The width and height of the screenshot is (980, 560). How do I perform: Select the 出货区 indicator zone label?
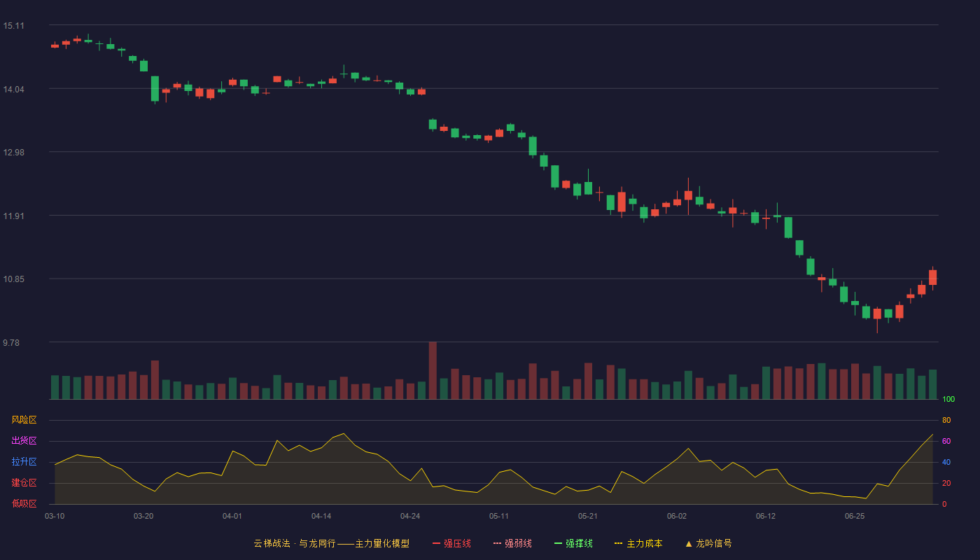24,441
